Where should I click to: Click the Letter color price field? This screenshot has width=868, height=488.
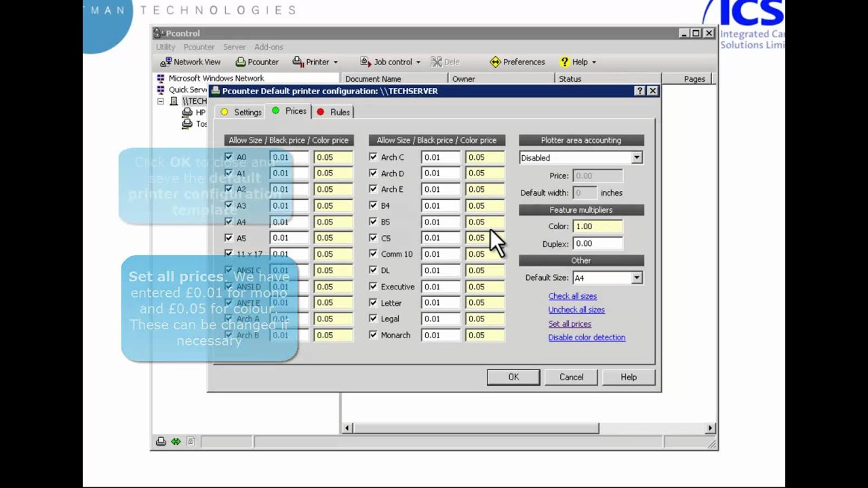click(485, 303)
